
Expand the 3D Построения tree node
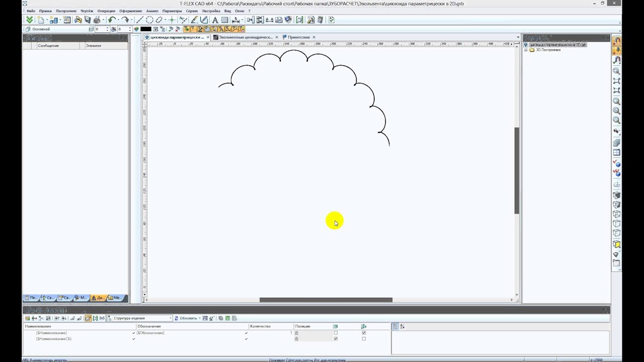point(526,50)
